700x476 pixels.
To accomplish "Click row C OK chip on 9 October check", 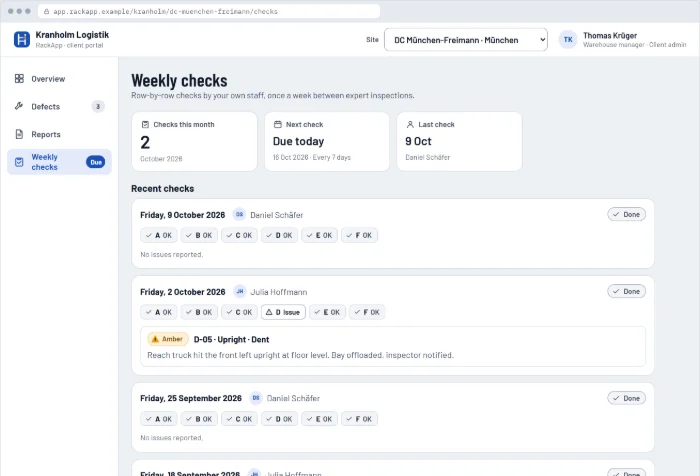I will (239, 235).
